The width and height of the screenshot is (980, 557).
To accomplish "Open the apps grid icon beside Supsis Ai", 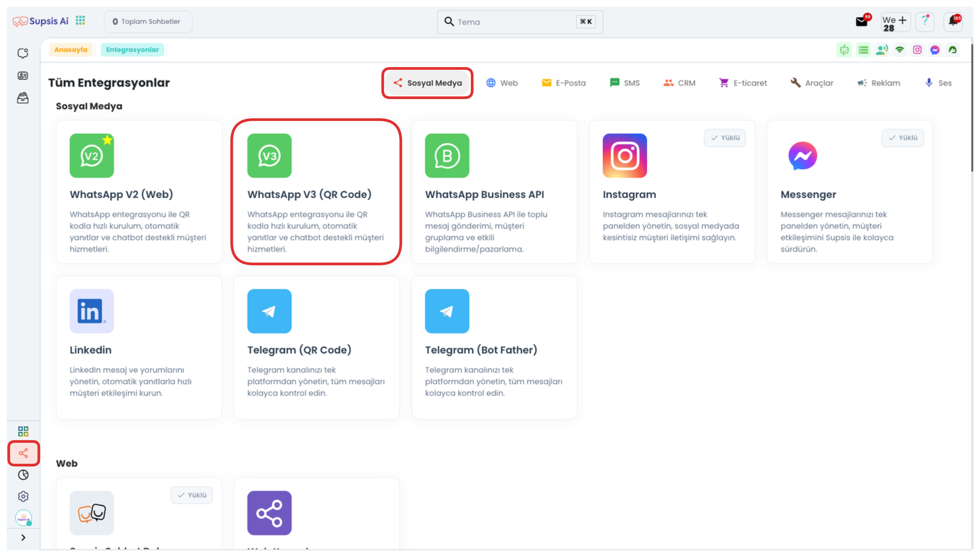I will tap(80, 21).
